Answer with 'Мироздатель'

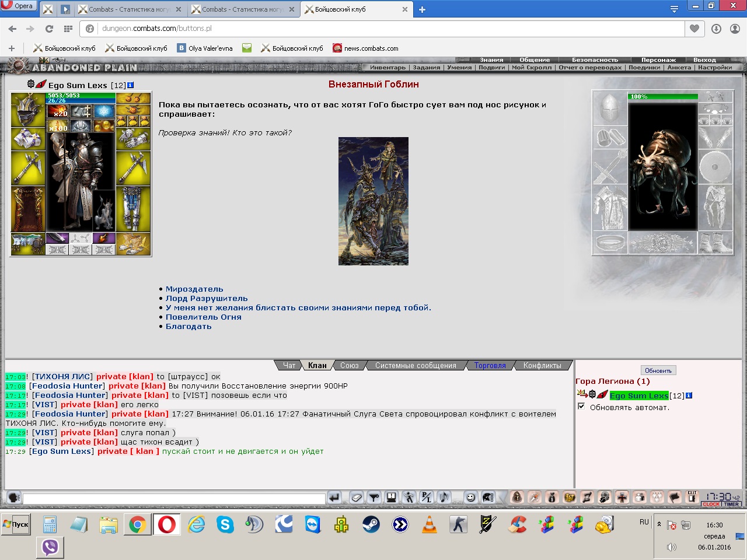point(194,289)
